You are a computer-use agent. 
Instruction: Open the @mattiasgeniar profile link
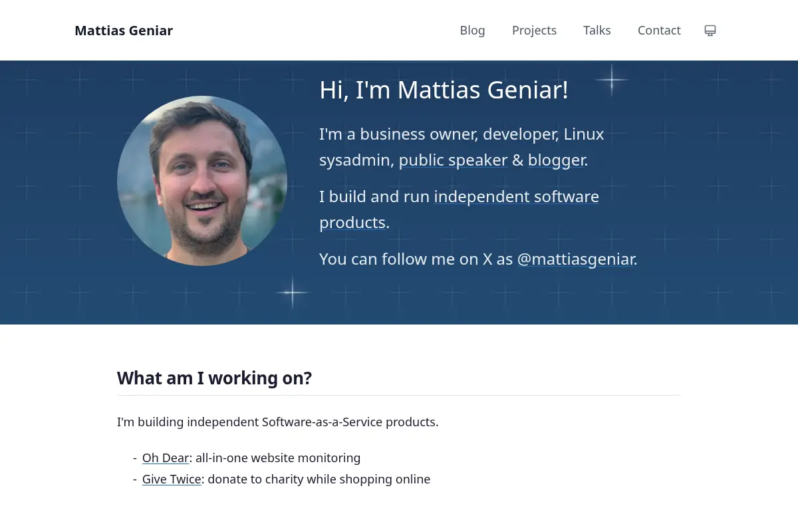tap(575, 259)
